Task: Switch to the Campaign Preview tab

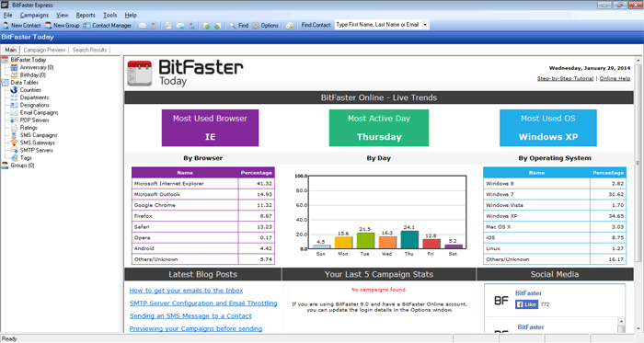Action: click(x=44, y=50)
